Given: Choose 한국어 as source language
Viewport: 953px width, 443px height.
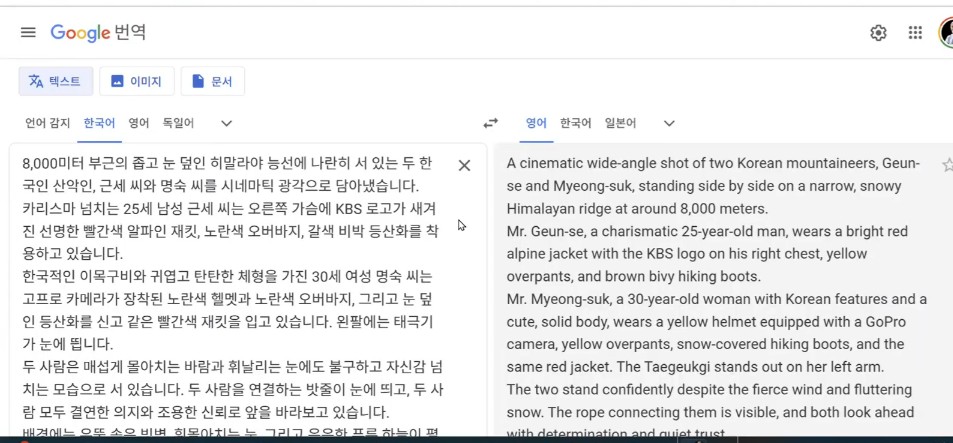Looking at the screenshot, I should 99,123.
